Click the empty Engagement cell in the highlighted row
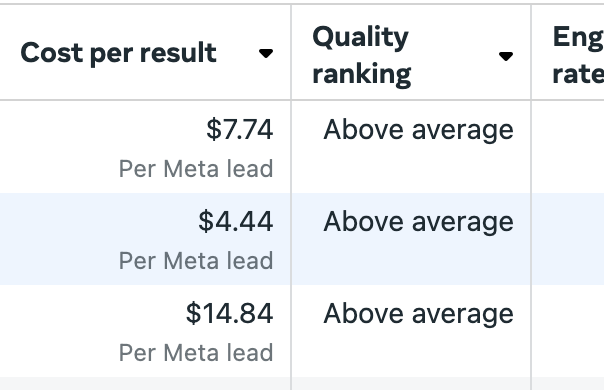The width and height of the screenshot is (604, 390). [x=568, y=239]
